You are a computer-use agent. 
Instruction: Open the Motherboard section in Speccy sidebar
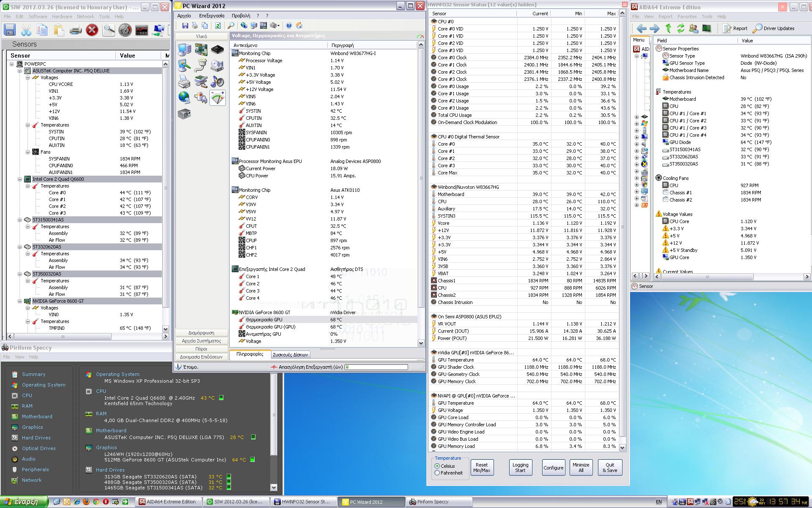tap(37, 417)
